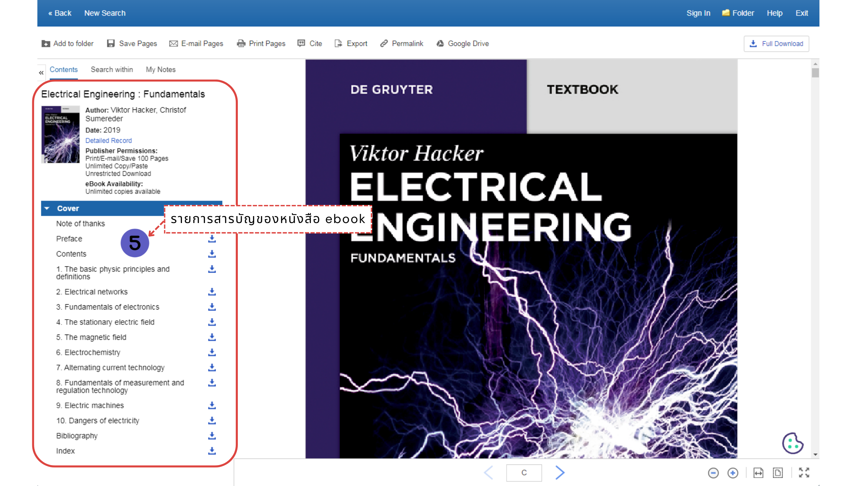The height and width of the screenshot is (486, 868).
Task: Open chapter 9 Electric machines
Action: tap(90, 405)
